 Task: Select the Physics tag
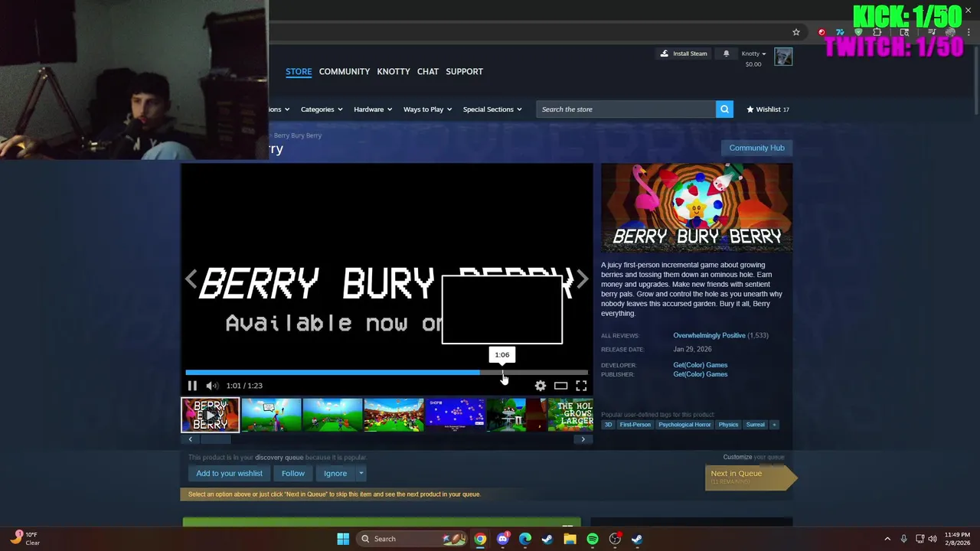tap(729, 425)
